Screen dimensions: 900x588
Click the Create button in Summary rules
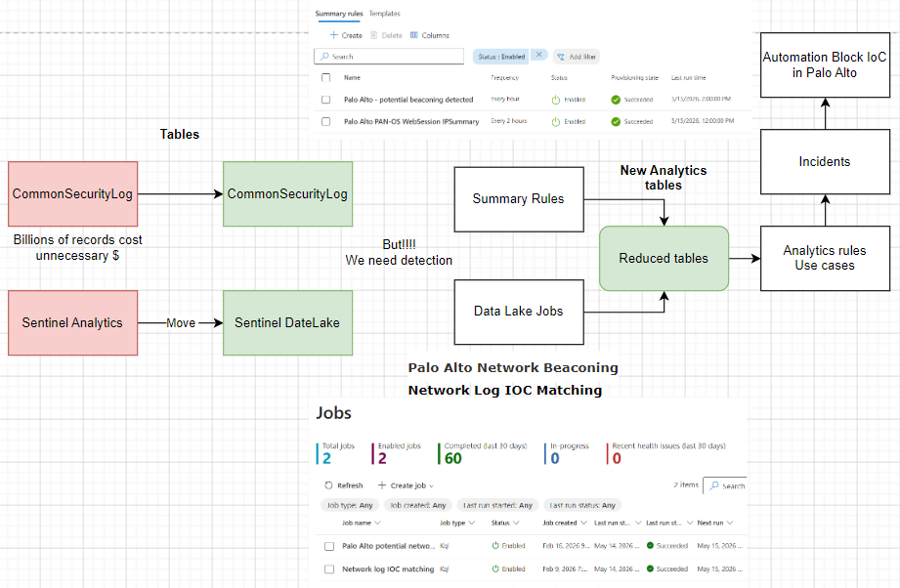pos(346,35)
